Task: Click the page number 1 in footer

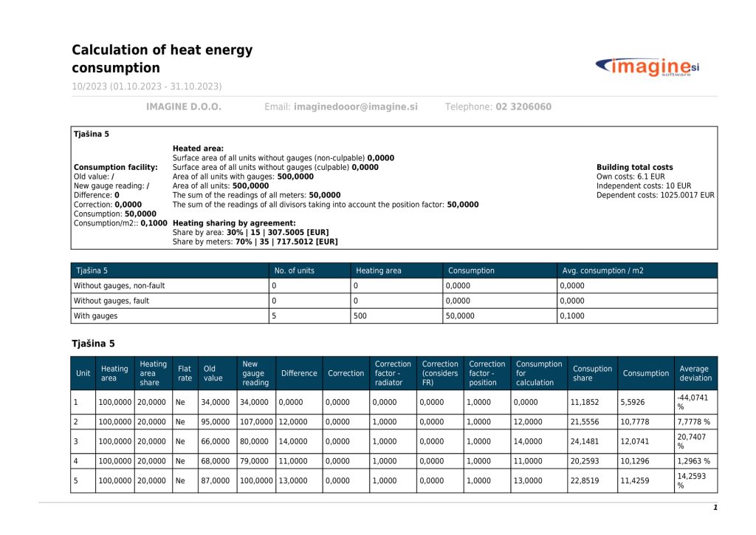Action: 715,507
